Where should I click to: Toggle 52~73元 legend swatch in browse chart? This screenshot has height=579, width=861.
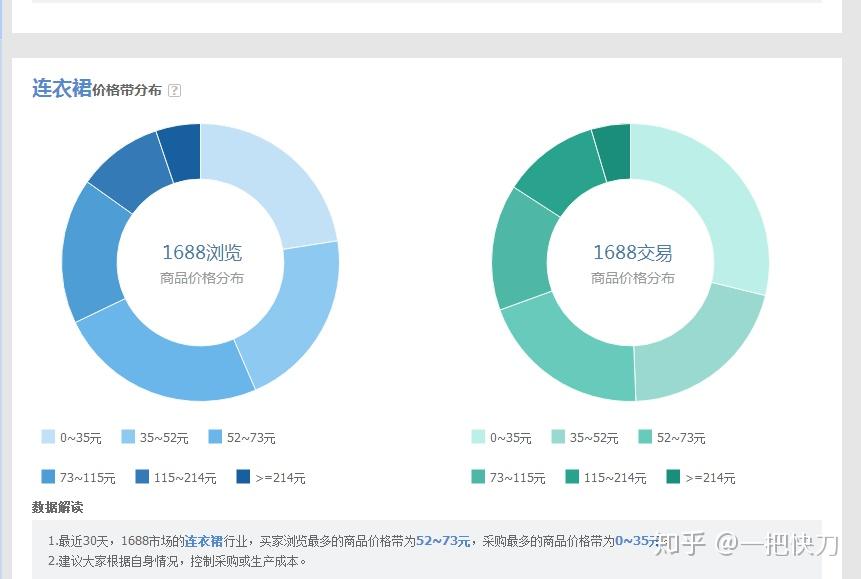215,437
